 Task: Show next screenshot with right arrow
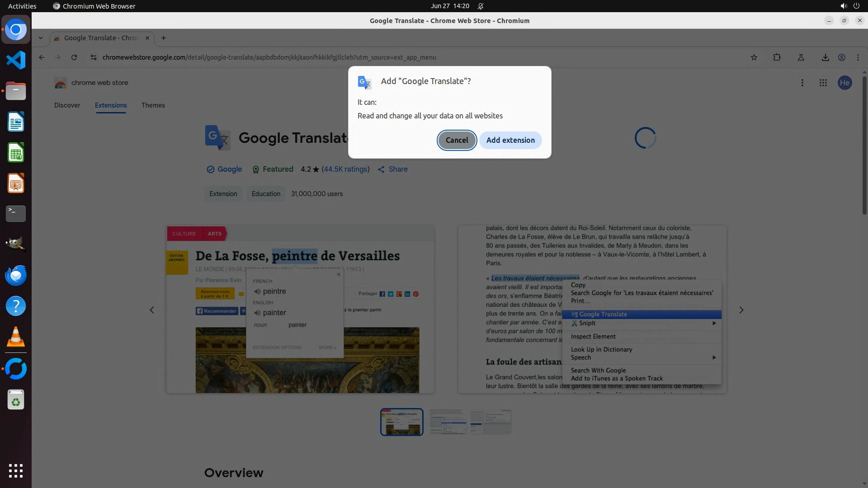(x=741, y=310)
